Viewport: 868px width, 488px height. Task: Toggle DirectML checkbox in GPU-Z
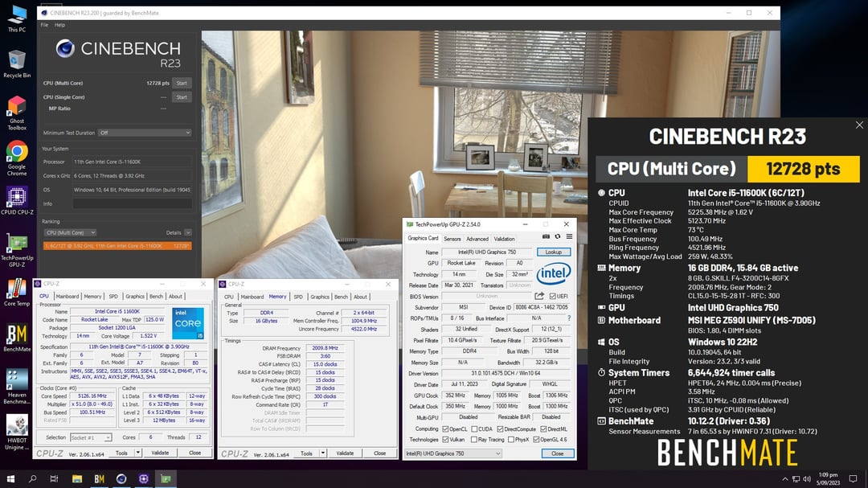[x=543, y=429]
